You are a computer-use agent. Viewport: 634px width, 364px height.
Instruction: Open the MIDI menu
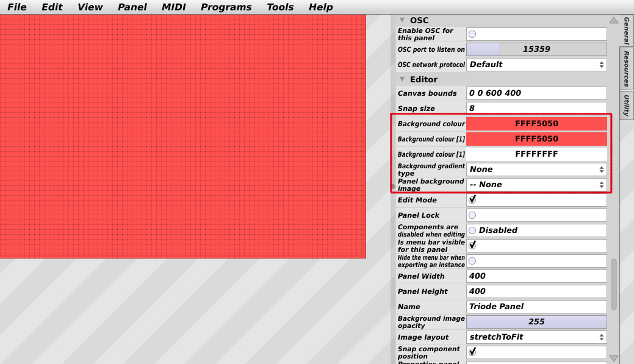(173, 7)
